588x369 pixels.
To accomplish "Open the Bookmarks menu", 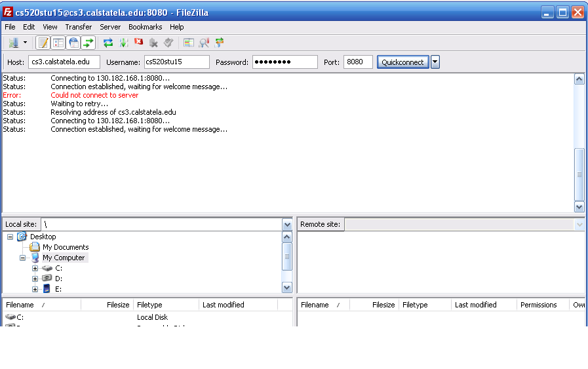I will click(145, 27).
